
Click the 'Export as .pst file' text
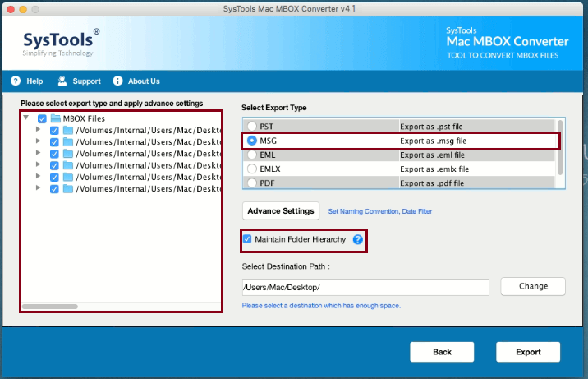(431, 127)
